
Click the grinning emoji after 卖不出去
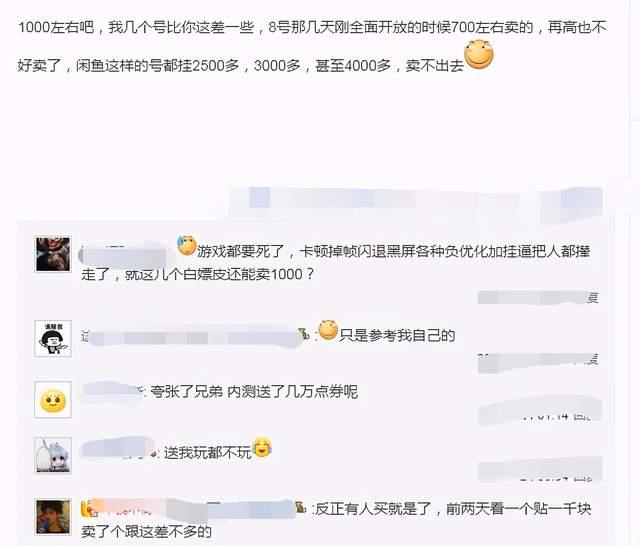479,55
